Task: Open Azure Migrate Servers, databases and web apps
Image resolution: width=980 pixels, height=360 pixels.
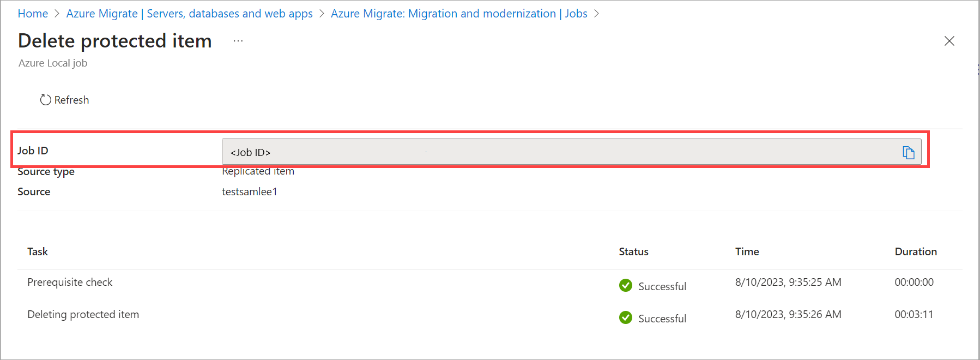Action: click(x=189, y=13)
